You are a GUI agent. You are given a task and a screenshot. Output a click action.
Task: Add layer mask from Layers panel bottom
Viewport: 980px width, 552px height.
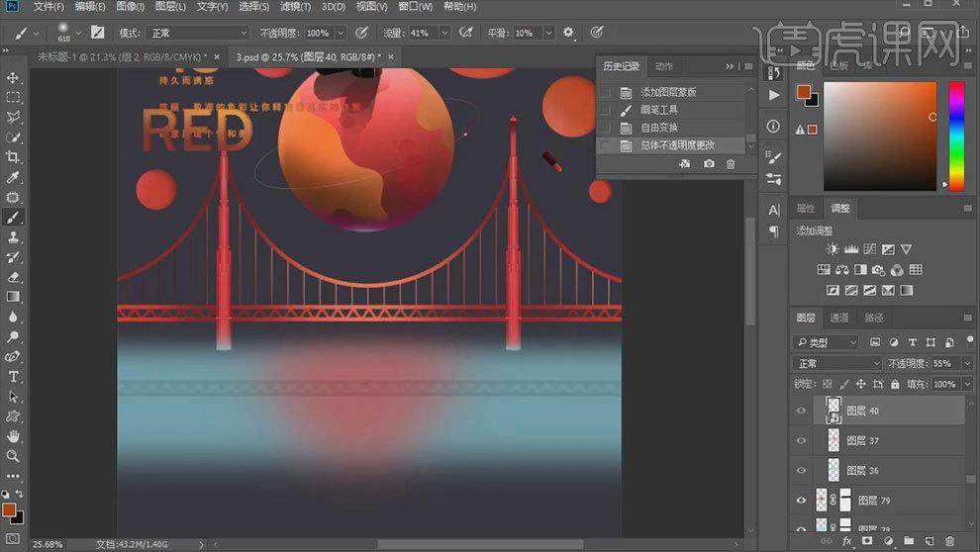(867, 541)
